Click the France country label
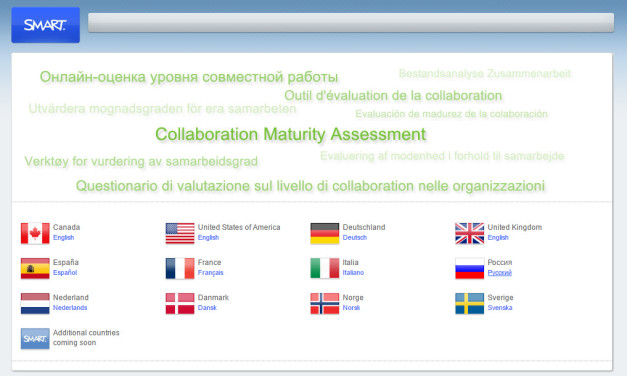 pyautogui.click(x=210, y=262)
